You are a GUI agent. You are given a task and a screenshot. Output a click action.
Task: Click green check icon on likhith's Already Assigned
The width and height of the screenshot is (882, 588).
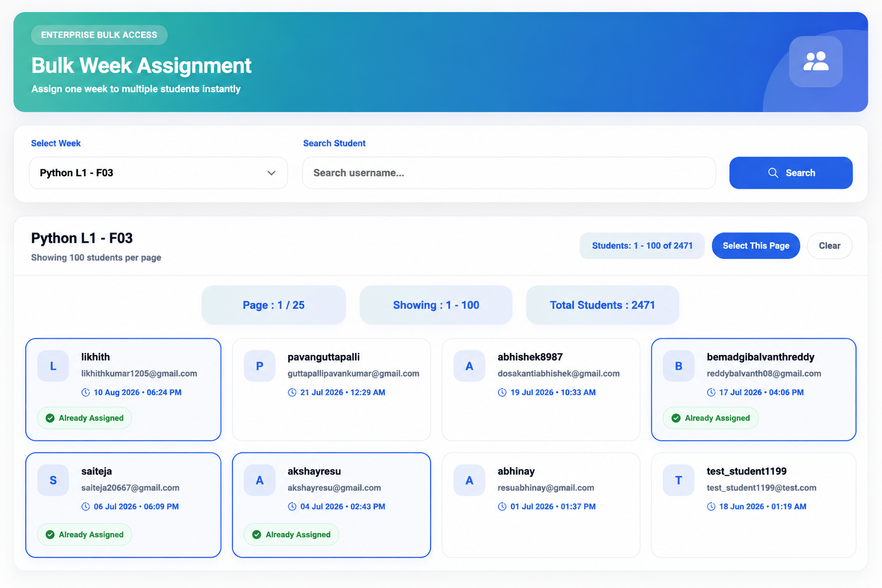click(50, 418)
